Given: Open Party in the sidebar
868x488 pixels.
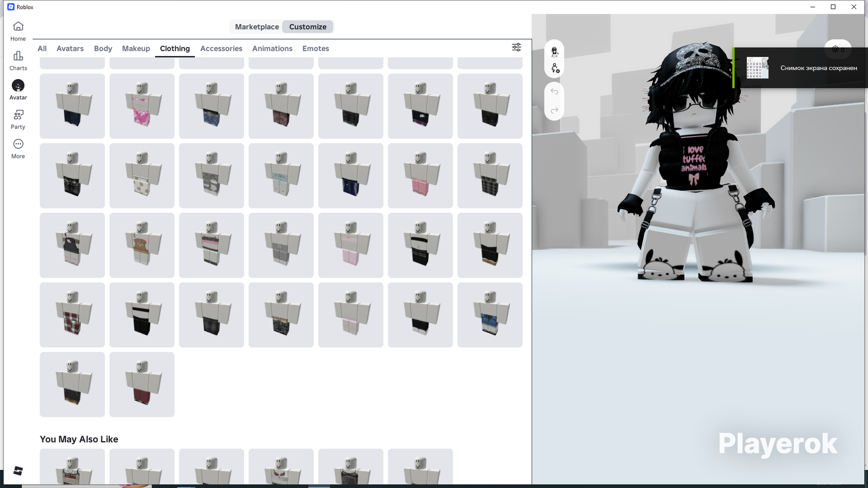Looking at the screenshot, I should coord(18,119).
